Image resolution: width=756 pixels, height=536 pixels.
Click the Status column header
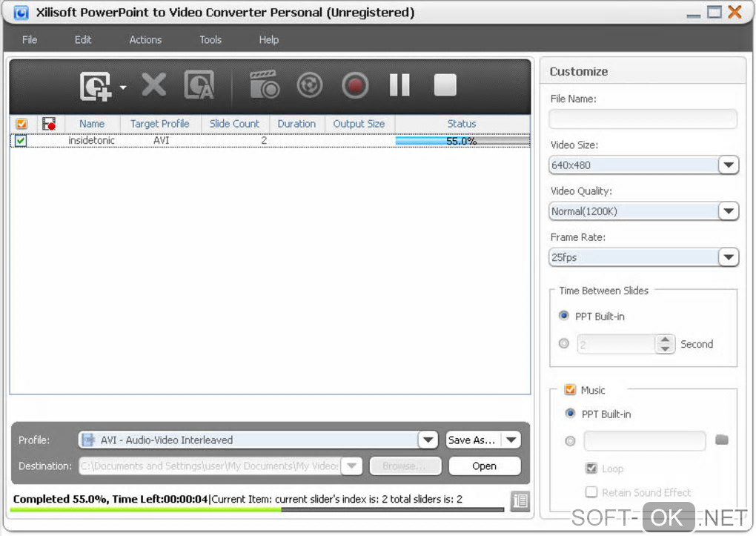[x=462, y=124]
